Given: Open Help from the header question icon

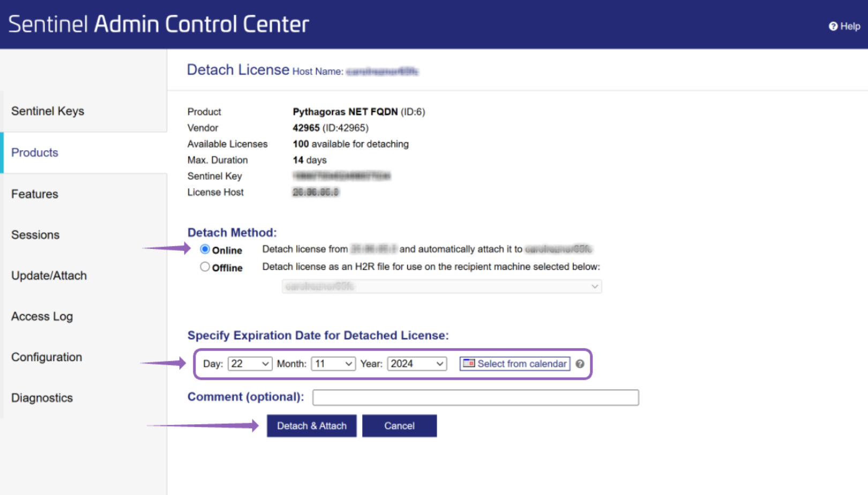Looking at the screenshot, I should point(833,26).
